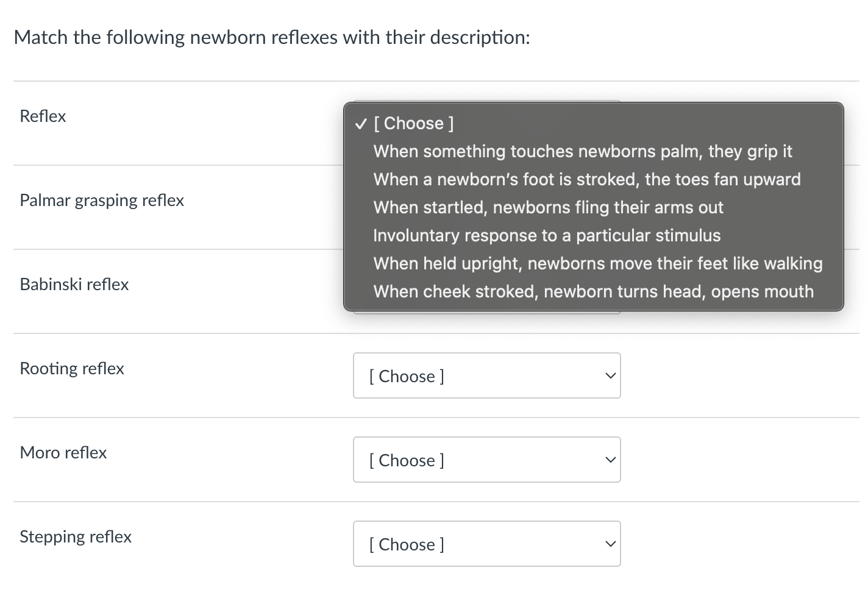Pick 'When startled, newborns fling their arms out'
Image resolution: width=868 pixels, height=601 pixels.
(548, 207)
